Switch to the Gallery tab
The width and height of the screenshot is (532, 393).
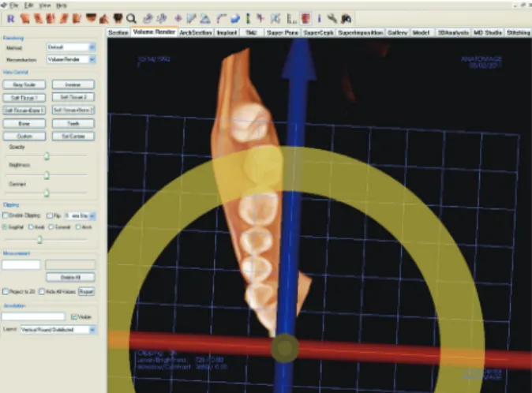[397, 32]
